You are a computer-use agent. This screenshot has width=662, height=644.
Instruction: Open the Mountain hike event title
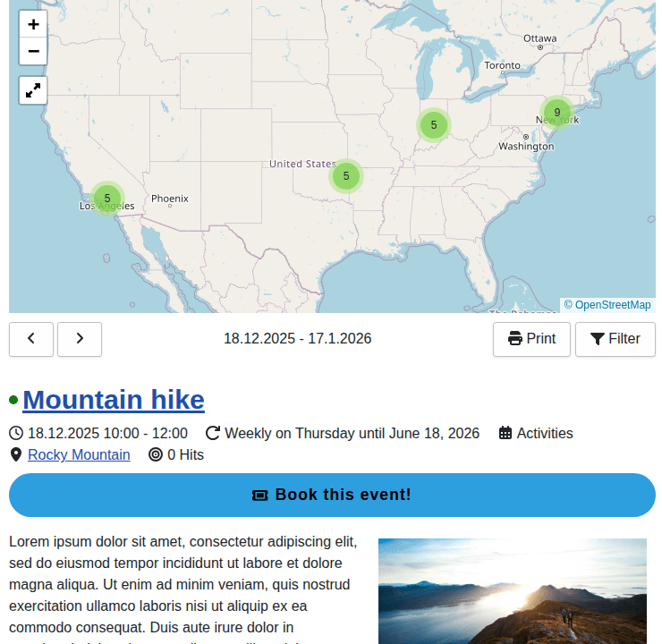(x=114, y=400)
